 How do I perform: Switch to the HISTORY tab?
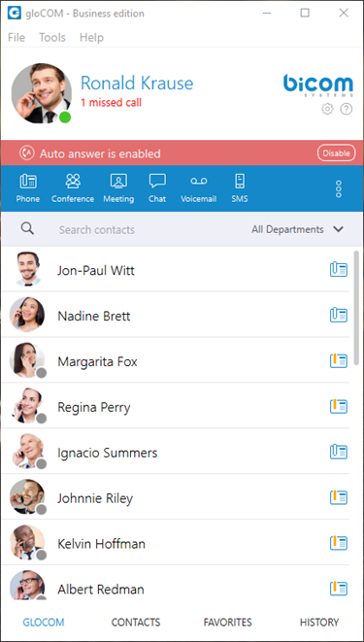[319, 623]
